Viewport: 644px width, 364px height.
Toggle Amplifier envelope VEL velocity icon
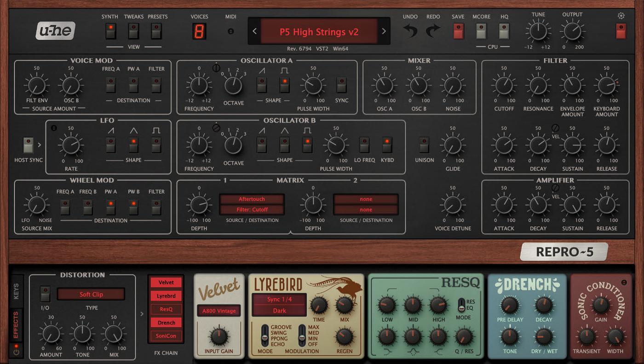click(555, 188)
